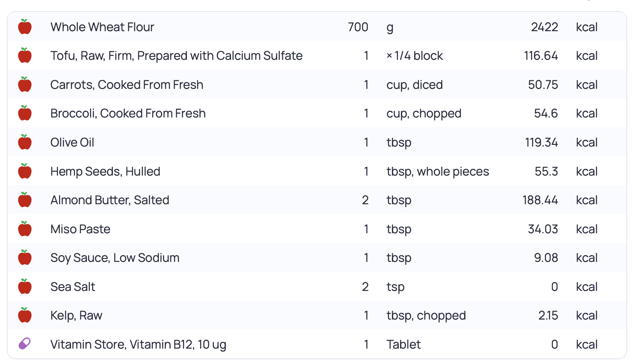Viewport: 634px width, 364px height.
Task: Open the Carrots, Cooked From Fresh entry
Action: pyautogui.click(x=127, y=85)
